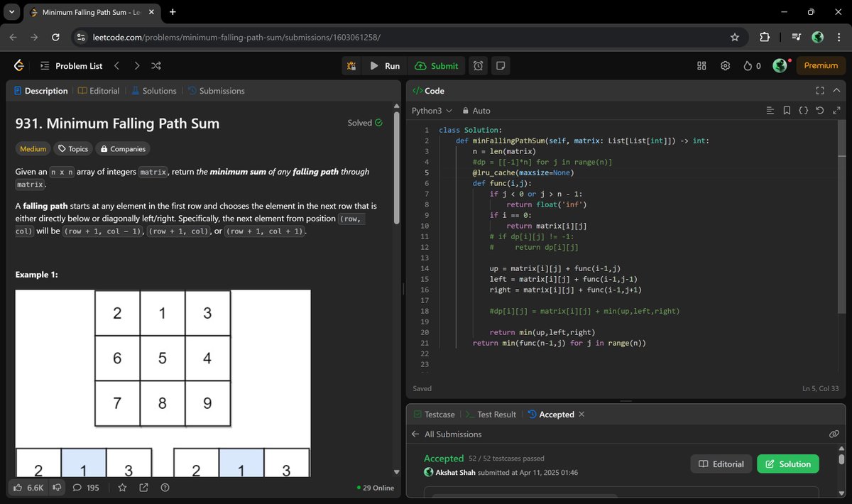Viewport: 852px width, 504px height.
Task: Toggle the Auto lock setting
Action: point(476,111)
